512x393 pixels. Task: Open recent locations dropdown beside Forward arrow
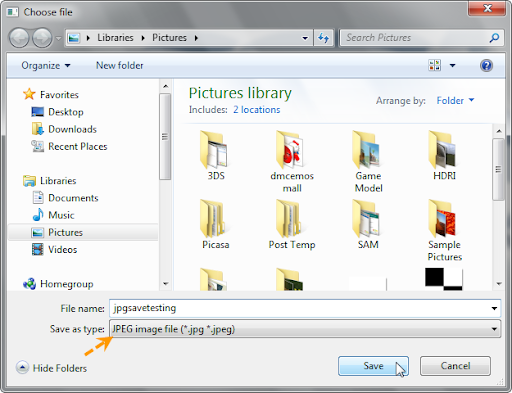(58, 38)
